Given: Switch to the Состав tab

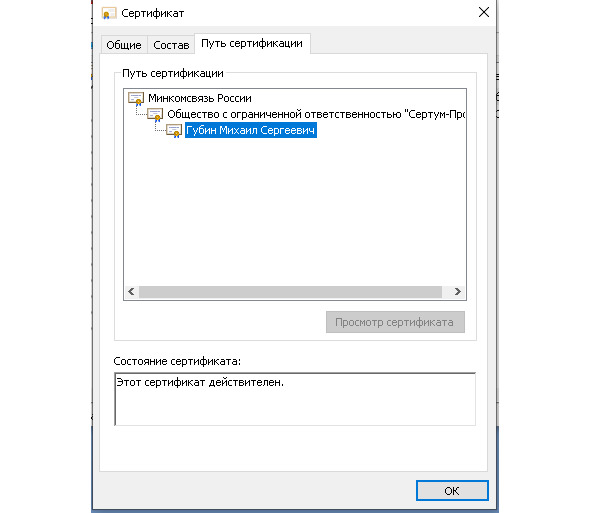Looking at the screenshot, I should coord(171,45).
